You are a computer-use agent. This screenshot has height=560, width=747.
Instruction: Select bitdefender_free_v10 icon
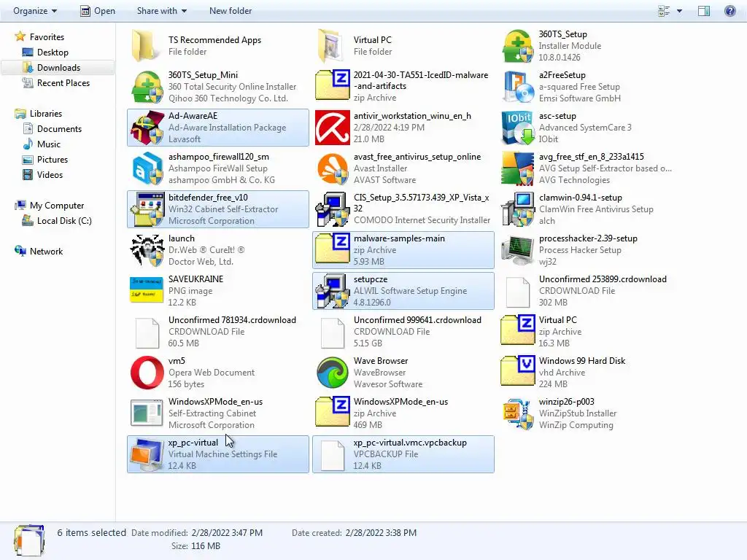point(148,209)
